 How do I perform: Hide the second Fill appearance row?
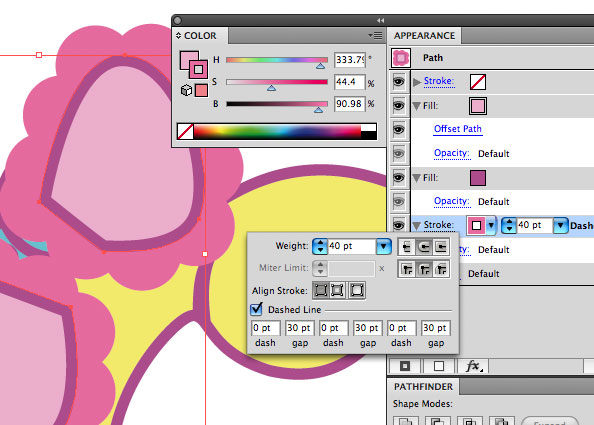tap(399, 178)
